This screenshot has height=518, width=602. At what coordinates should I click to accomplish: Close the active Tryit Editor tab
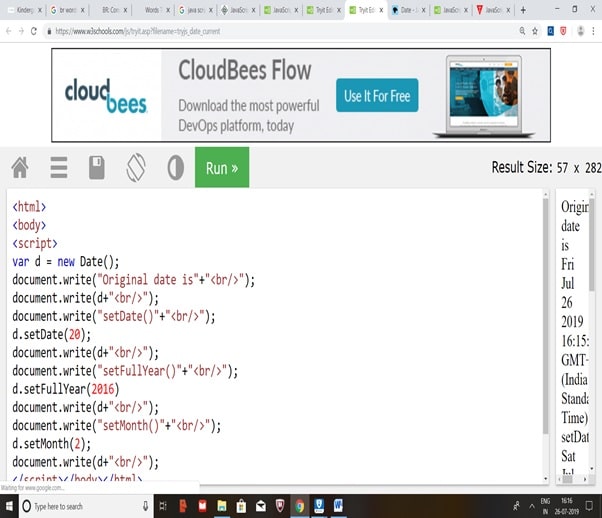[381, 10]
